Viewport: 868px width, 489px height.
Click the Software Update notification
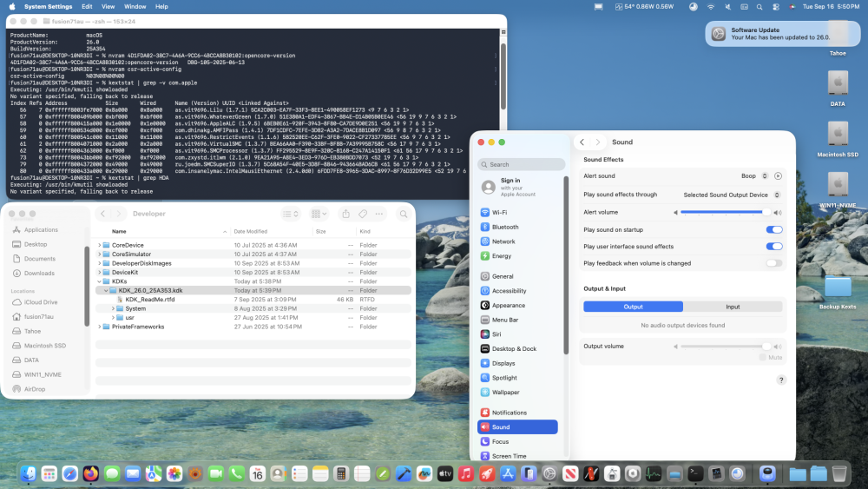coord(783,34)
